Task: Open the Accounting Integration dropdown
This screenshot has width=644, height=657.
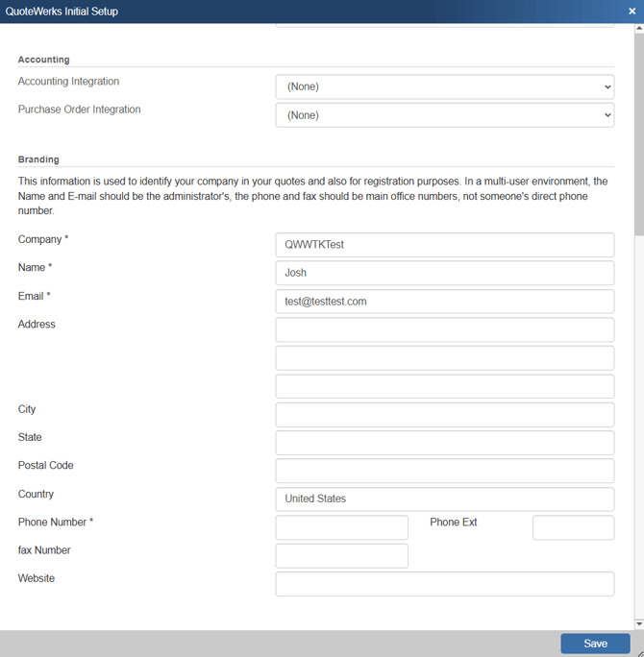Action: pos(444,86)
